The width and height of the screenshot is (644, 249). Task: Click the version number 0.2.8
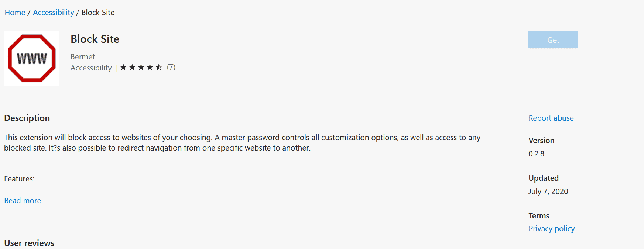pyautogui.click(x=536, y=154)
